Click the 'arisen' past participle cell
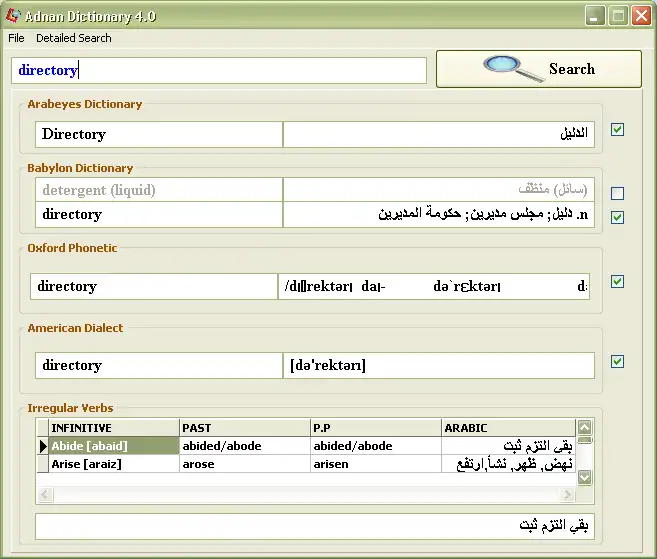Image resolution: width=657 pixels, height=559 pixels. pyautogui.click(x=376, y=464)
